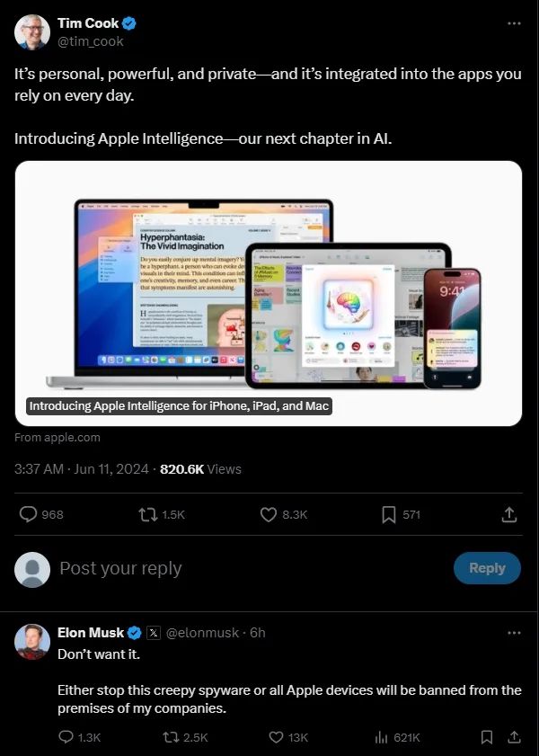The width and height of the screenshot is (539, 756).
Task: Open the reply comments on Tim Cook's post
Action: pyautogui.click(x=41, y=514)
